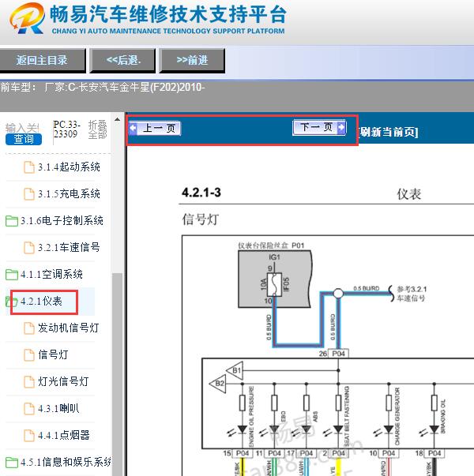This screenshot has width=474, height=476.
Task: Click the sidebar vertical scrollbar thumb
Action: [117, 374]
